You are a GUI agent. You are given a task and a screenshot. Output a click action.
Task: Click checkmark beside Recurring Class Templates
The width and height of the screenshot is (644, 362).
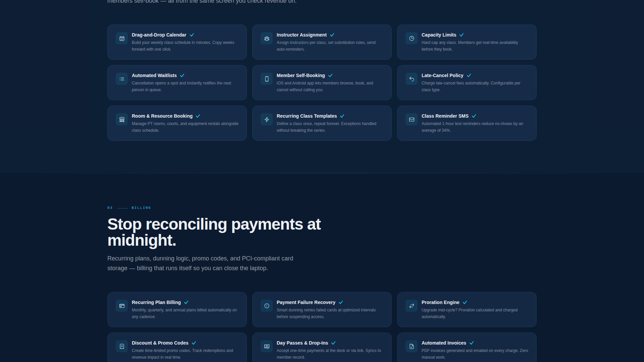342,116
